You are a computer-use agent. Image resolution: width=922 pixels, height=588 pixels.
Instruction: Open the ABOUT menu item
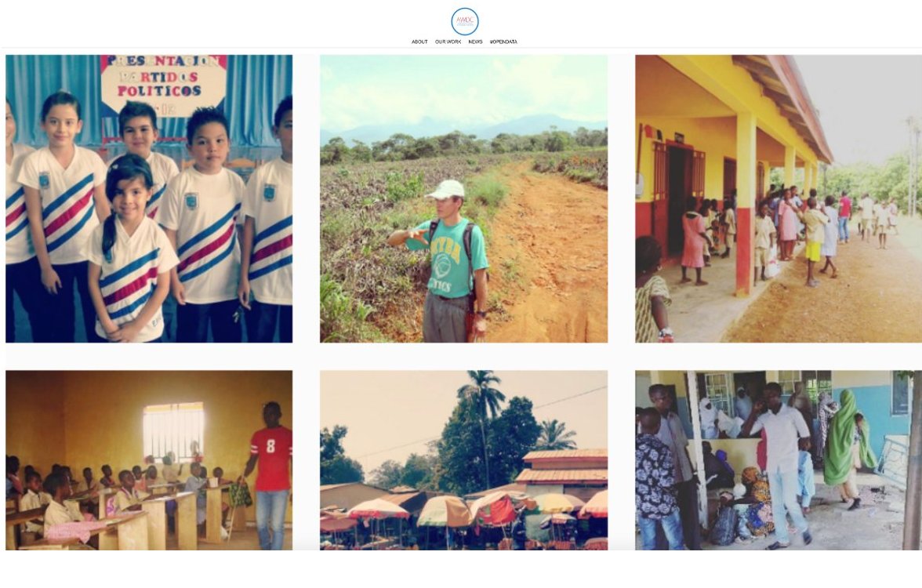(419, 42)
